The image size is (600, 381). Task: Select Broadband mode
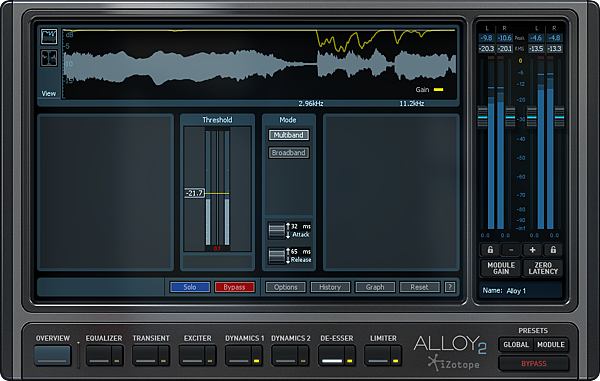(x=289, y=153)
